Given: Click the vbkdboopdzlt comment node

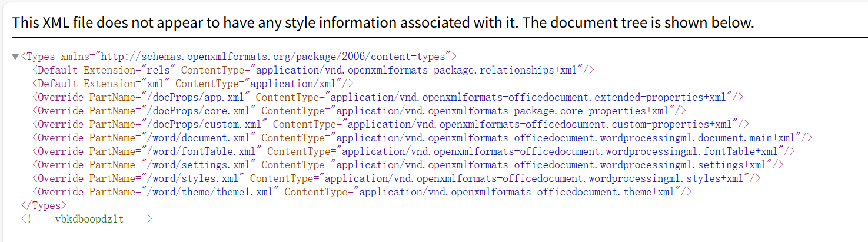Looking at the screenshot, I should [87, 219].
